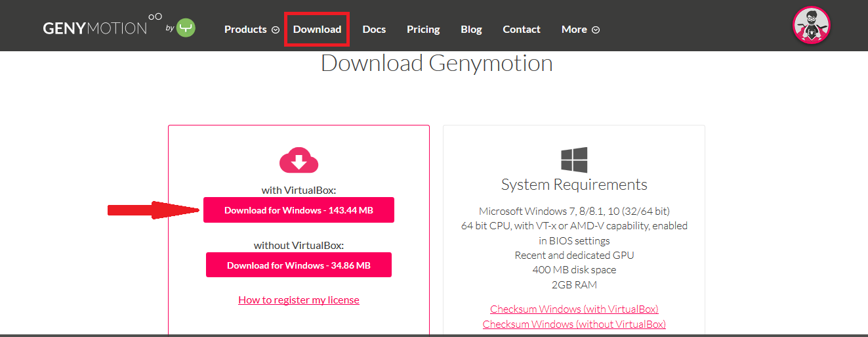Open the Docs menu item
Viewport: 868px width, 337px height.
(x=374, y=30)
